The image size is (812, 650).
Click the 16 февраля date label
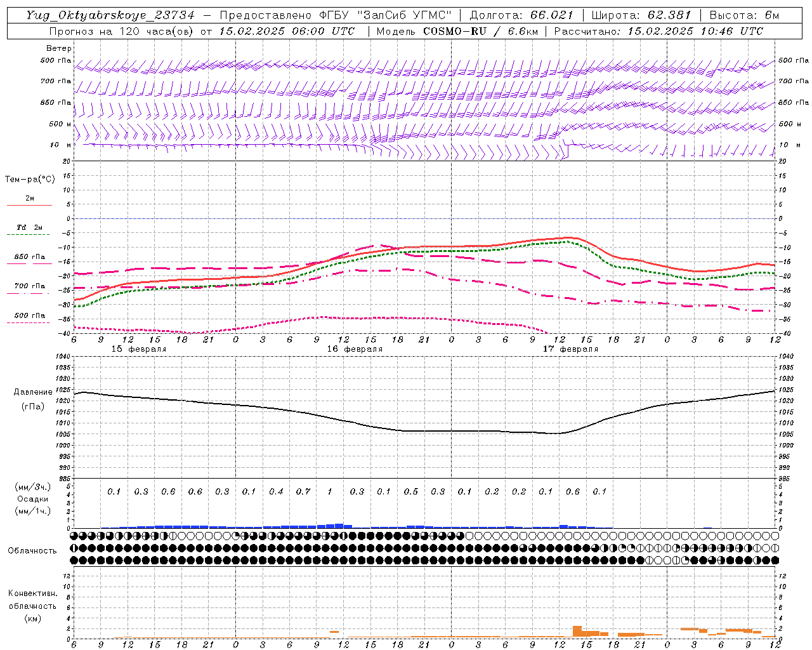[355, 349]
